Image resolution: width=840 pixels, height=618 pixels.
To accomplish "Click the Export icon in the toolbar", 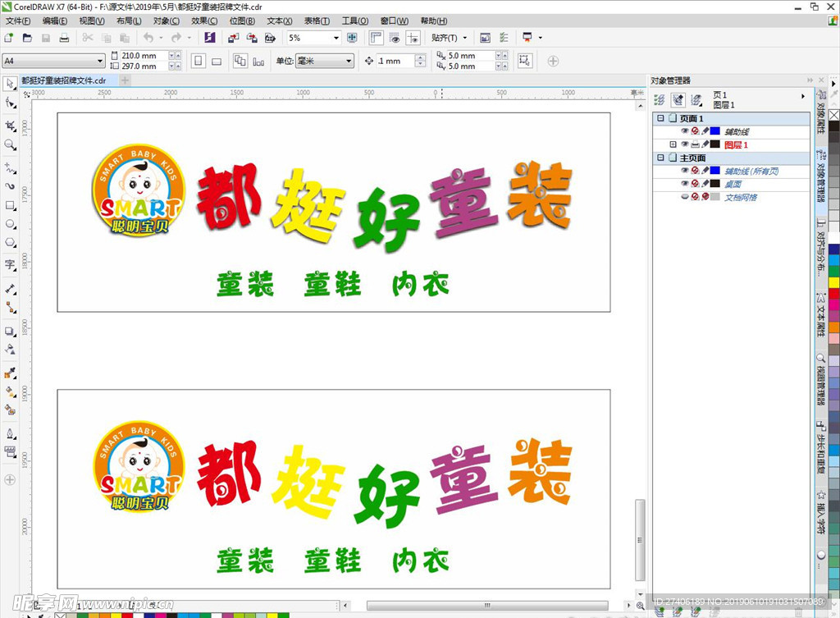I will (252, 38).
